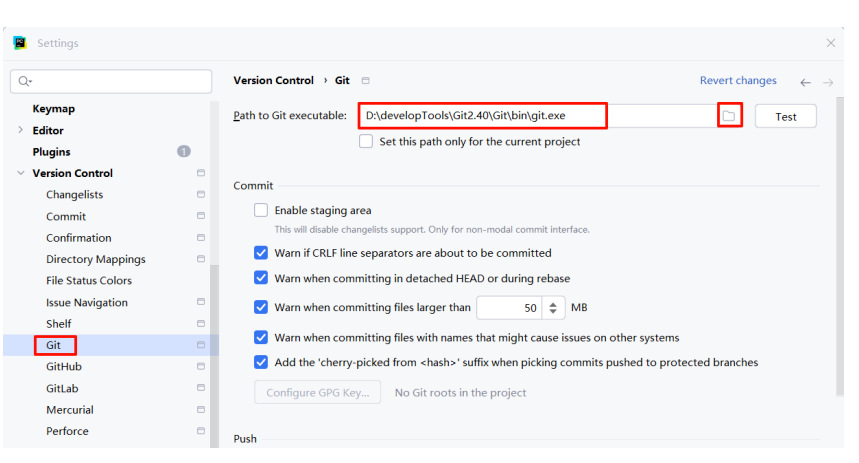Click the project icon beside Changelists
Image resolution: width=859 pixels, height=463 pixels.
pyautogui.click(x=201, y=195)
